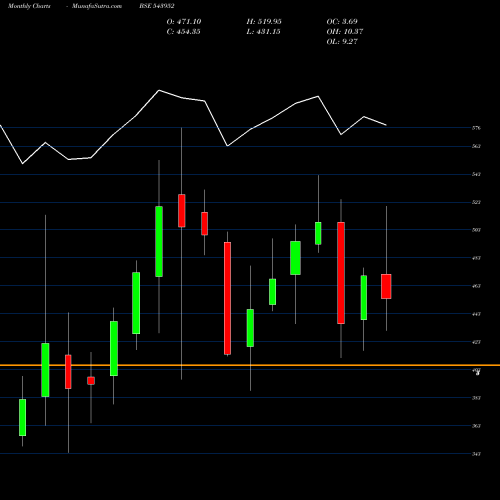500x500 pixels.
Task: Select the high value "H: 519.95"
Action: 264,22
